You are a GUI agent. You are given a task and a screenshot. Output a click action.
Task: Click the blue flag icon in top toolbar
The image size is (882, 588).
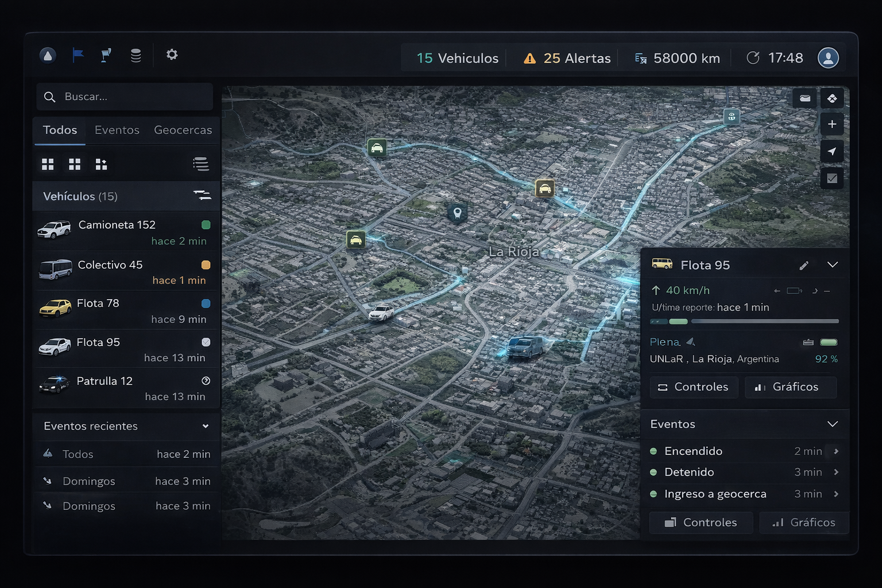point(78,55)
